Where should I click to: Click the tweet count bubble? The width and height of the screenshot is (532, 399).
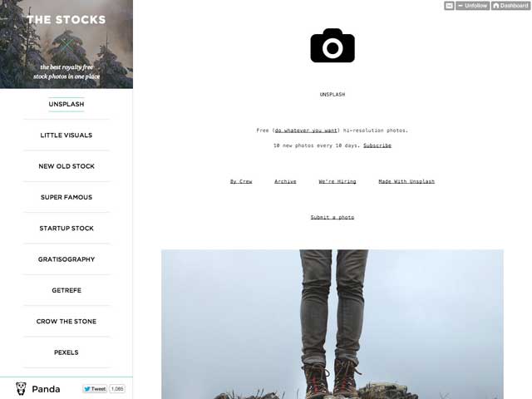pyautogui.click(x=117, y=389)
